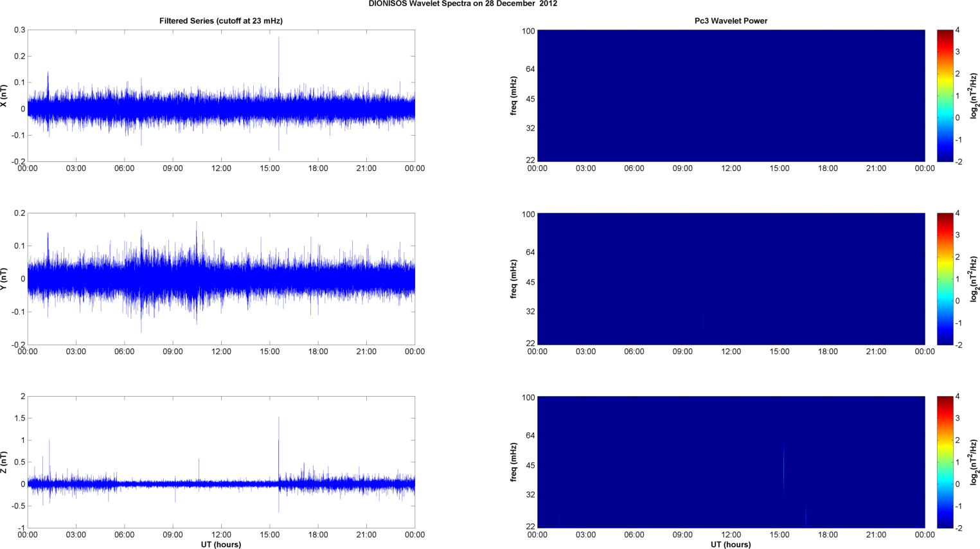Click the faint streak near 15:15 in bottom spectrogram
The width and height of the screenshot is (980, 549).
pyautogui.click(x=784, y=468)
